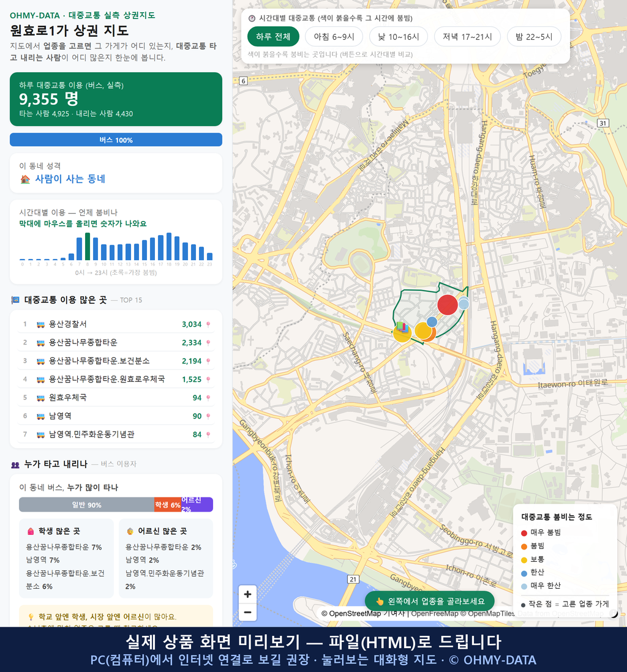Click the blue 버스 100% bar
This screenshot has width=627, height=672.
(116, 140)
